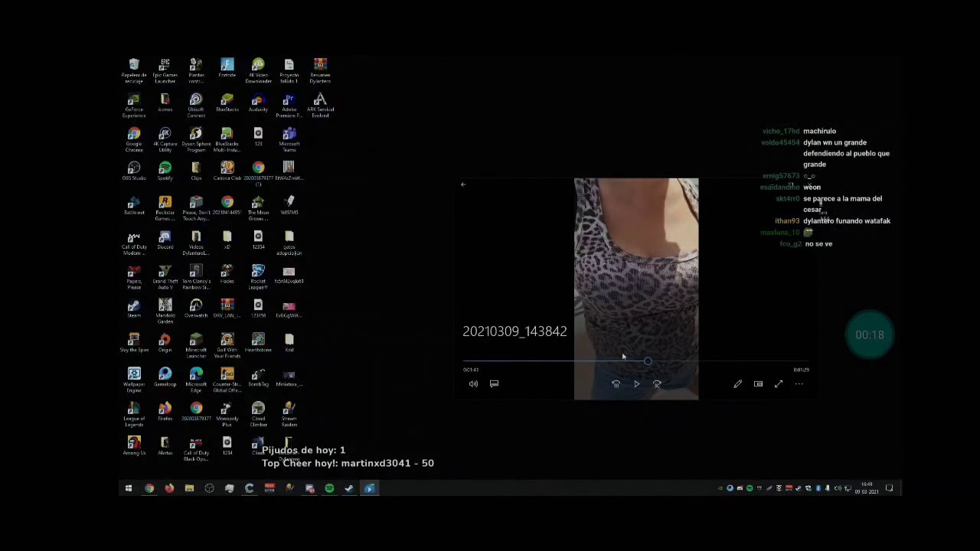
Task: Open Chrome from the taskbar
Action: click(149, 488)
